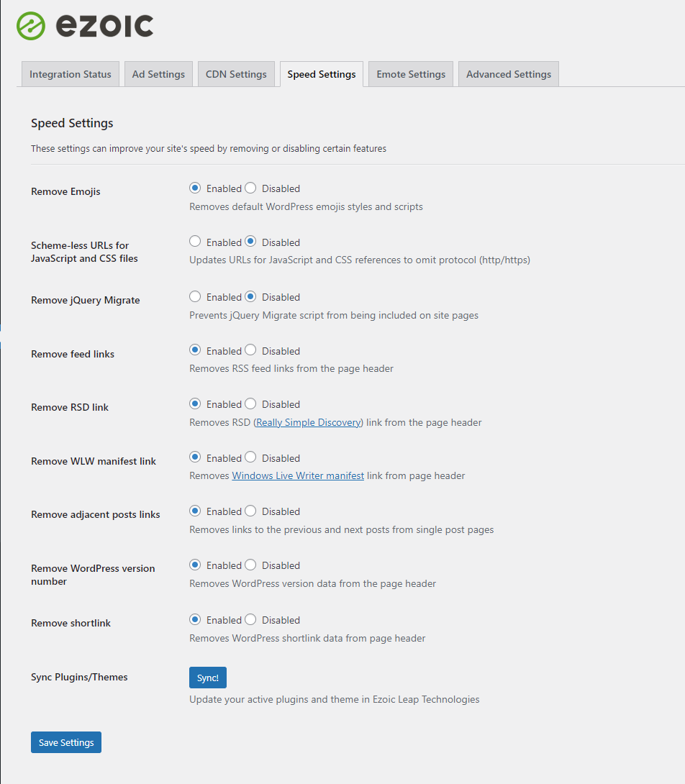This screenshot has height=784, width=685.
Task: Follow the Windows Live Writer manifest link
Action: pyautogui.click(x=298, y=475)
